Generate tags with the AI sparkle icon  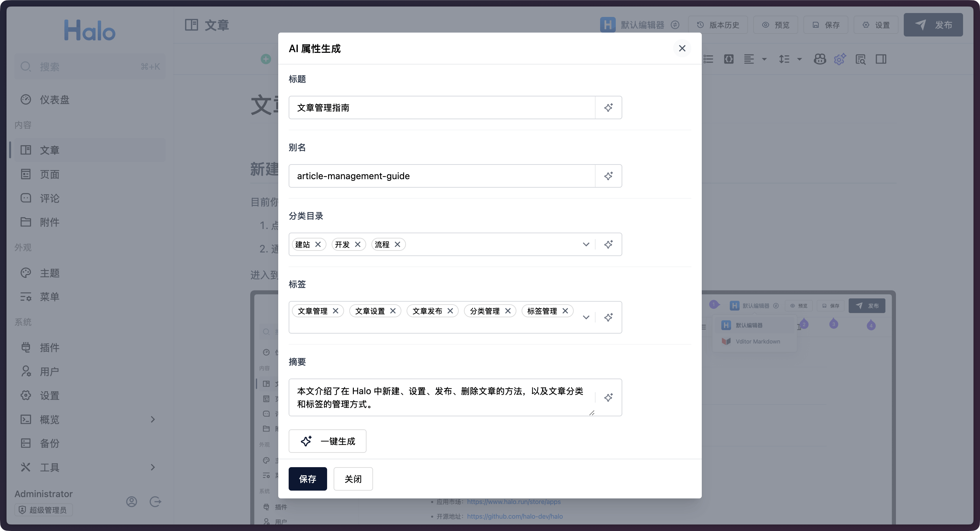[608, 317]
